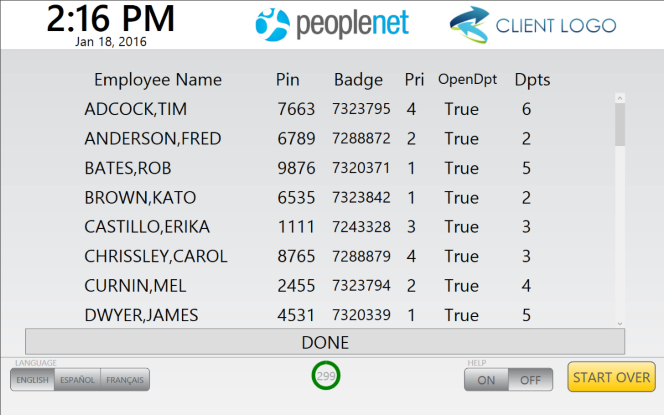Viewport: 664px width, 415px height.
Task: Click pin 6535
Action: [296, 197]
